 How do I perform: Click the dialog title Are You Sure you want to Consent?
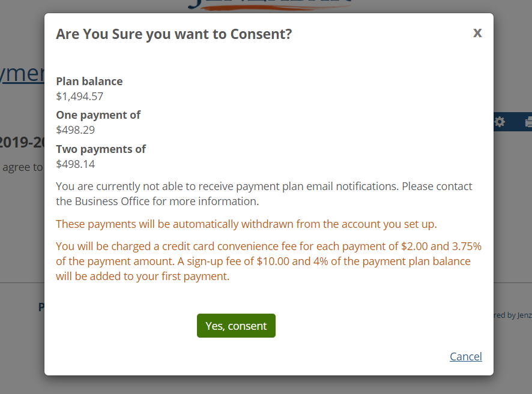pyautogui.click(x=174, y=34)
